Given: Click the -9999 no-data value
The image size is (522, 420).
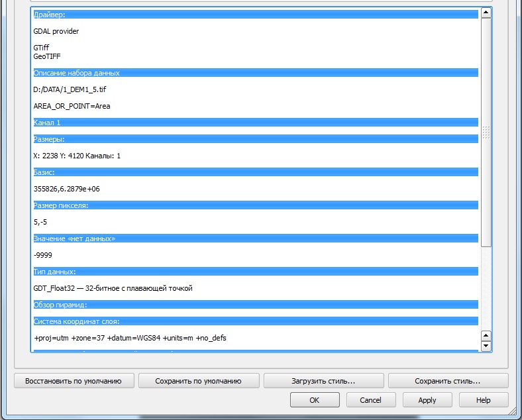Looking at the screenshot, I should click(x=43, y=255).
